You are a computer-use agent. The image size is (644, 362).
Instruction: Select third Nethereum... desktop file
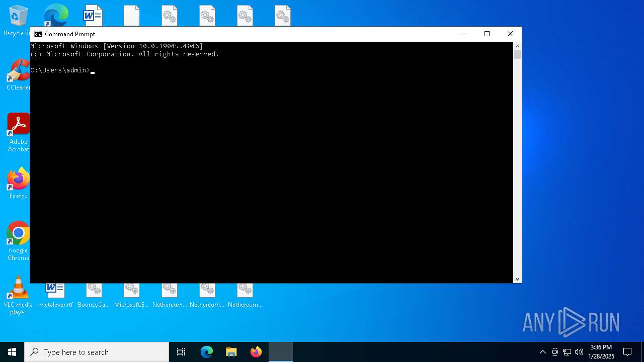pyautogui.click(x=245, y=295)
